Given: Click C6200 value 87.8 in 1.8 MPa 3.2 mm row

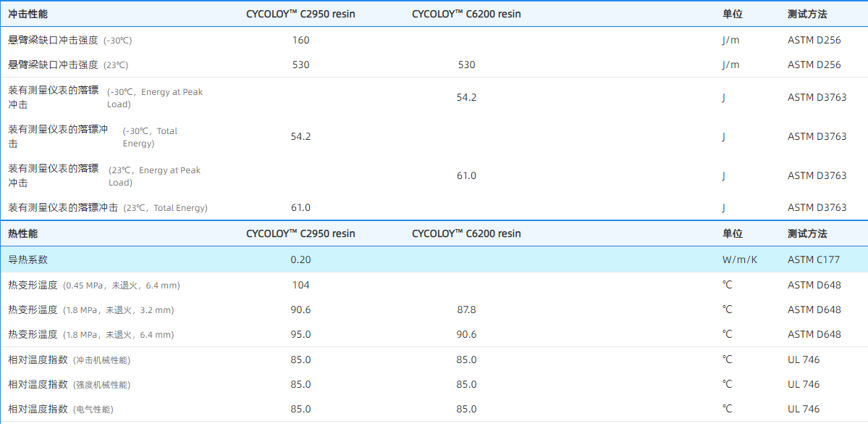Looking at the screenshot, I should (x=467, y=309).
